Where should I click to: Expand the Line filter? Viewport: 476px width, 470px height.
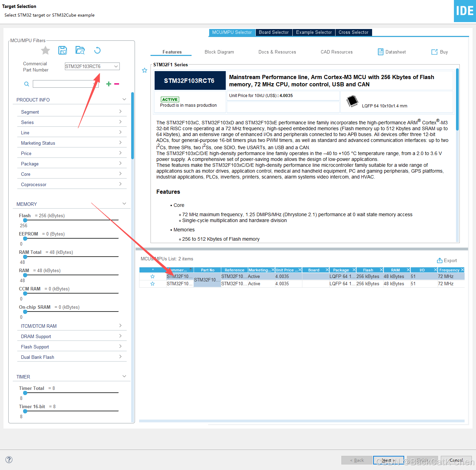tap(120, 132)
